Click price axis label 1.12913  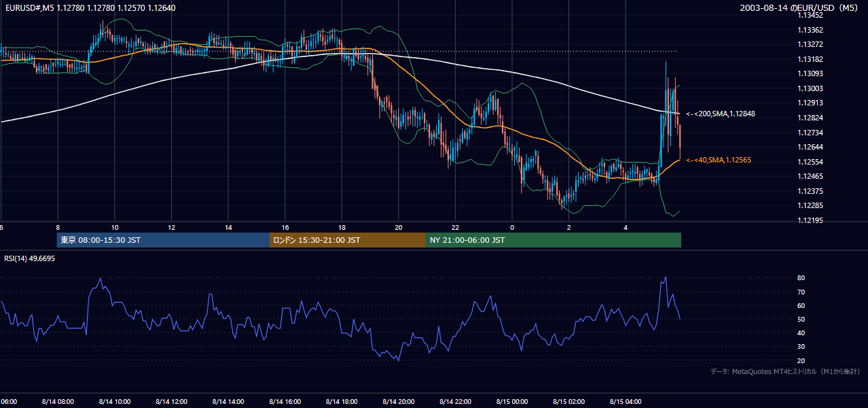click(810, 103)
